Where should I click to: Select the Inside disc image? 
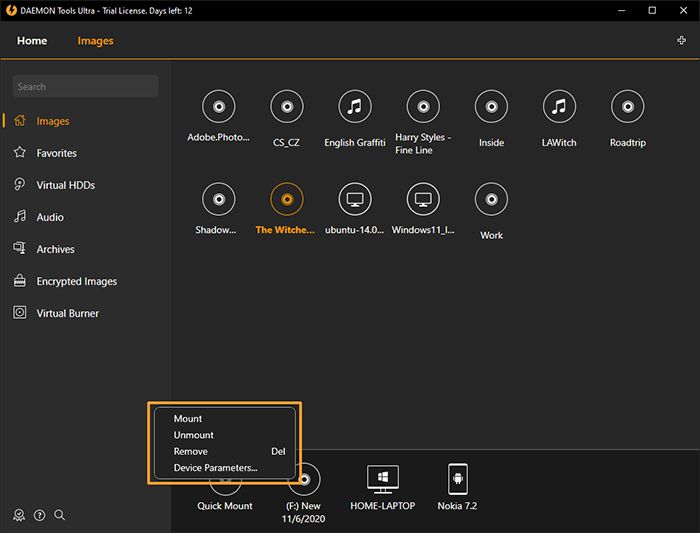coord(492,107)
